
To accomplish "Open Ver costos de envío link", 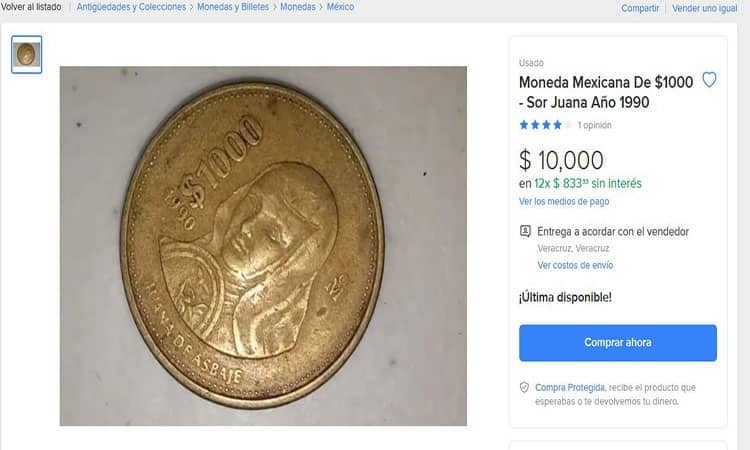I will tap(575, 265).
